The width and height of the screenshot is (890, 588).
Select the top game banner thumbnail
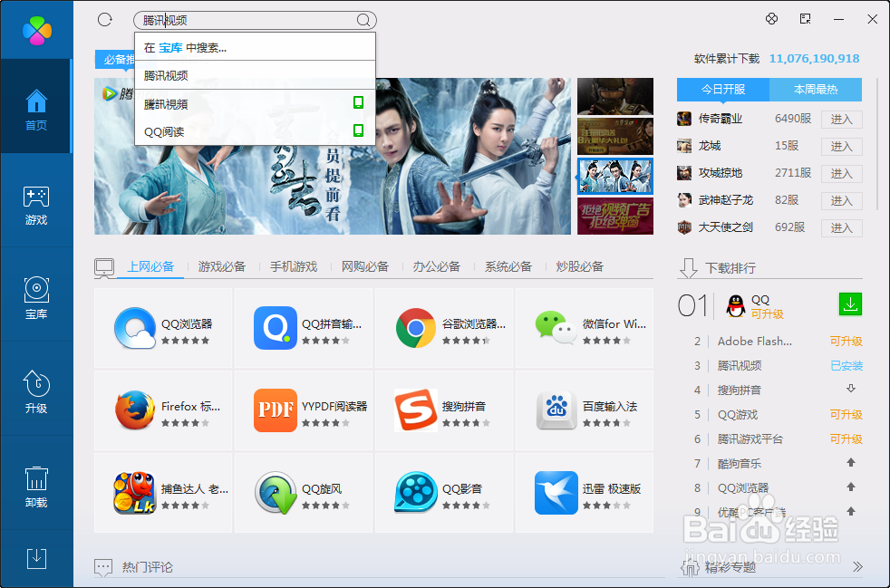point(615,96)
